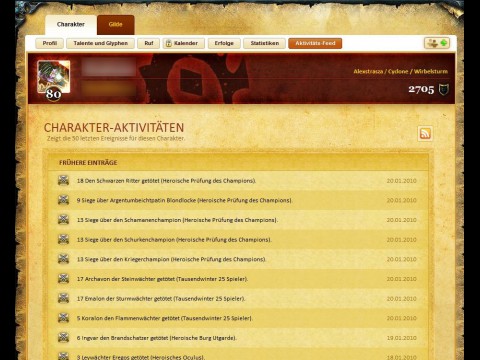Screen dimensions: 480x360
Task: Switch to the Gilde tab
Action: [115, 25]
